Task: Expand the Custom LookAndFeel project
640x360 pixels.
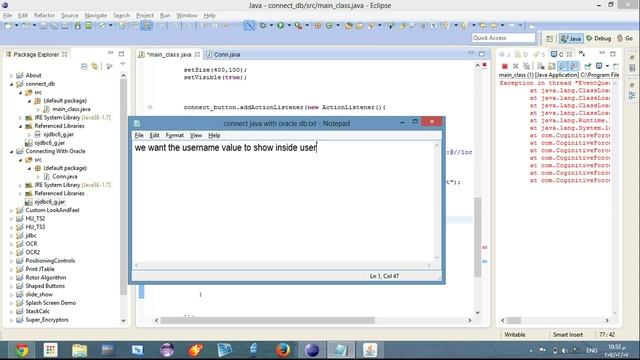Action: 11,210
